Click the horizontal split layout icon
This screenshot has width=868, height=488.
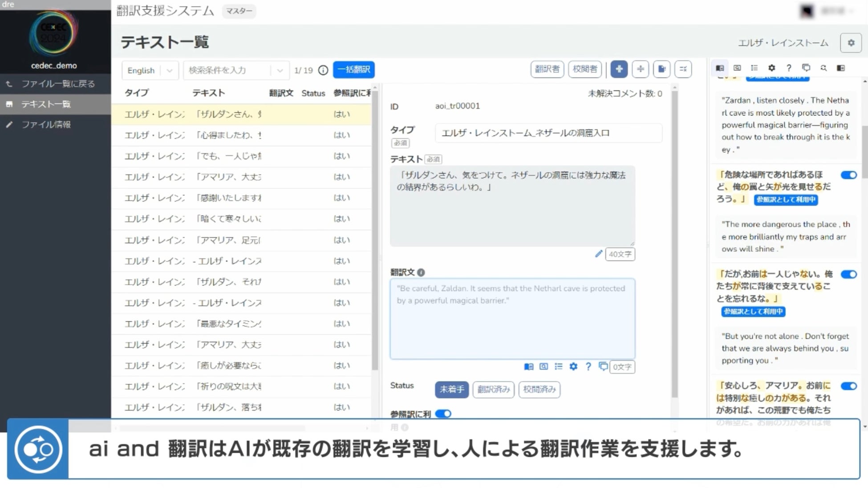(x=640, y=69)
